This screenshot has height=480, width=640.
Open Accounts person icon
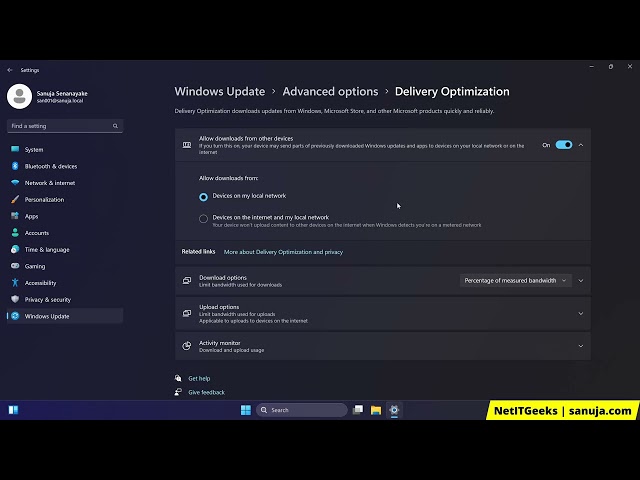point(15,233)
